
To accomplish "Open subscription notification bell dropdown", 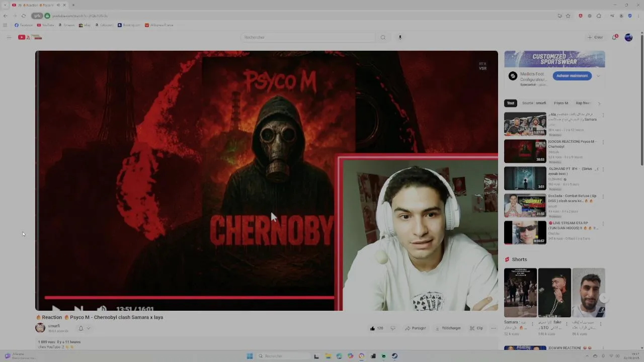I will [x=84, y=328].
